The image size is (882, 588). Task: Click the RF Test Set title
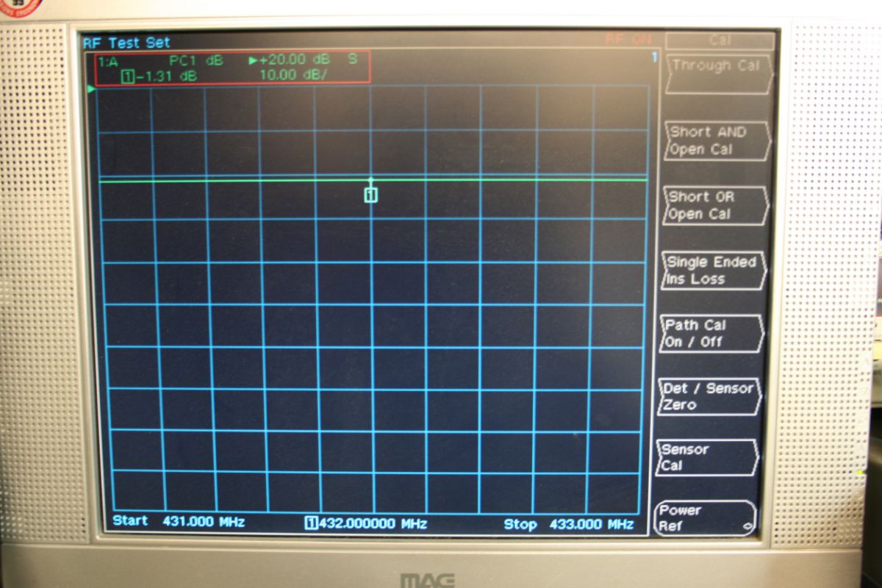click(x=126, y=43)
